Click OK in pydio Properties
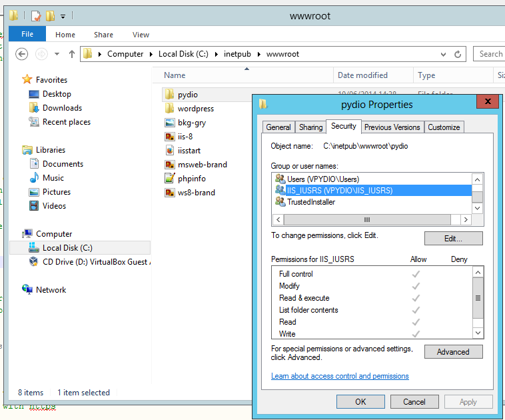Viewport: 505px width, 420px height. point(360,401)
